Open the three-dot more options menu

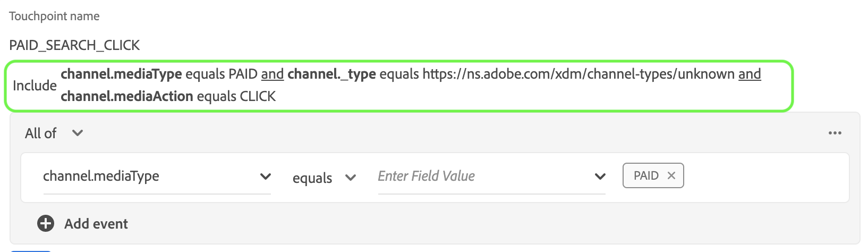[x=835, y=133]
